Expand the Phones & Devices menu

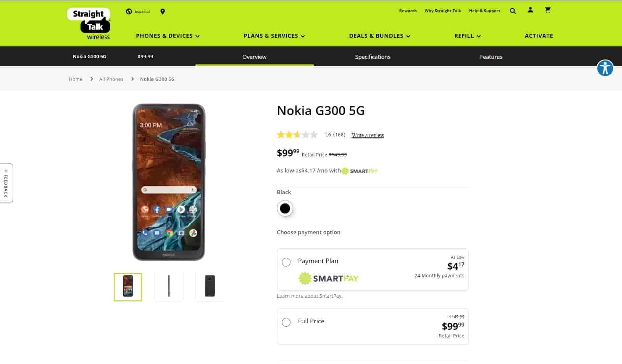167,36
